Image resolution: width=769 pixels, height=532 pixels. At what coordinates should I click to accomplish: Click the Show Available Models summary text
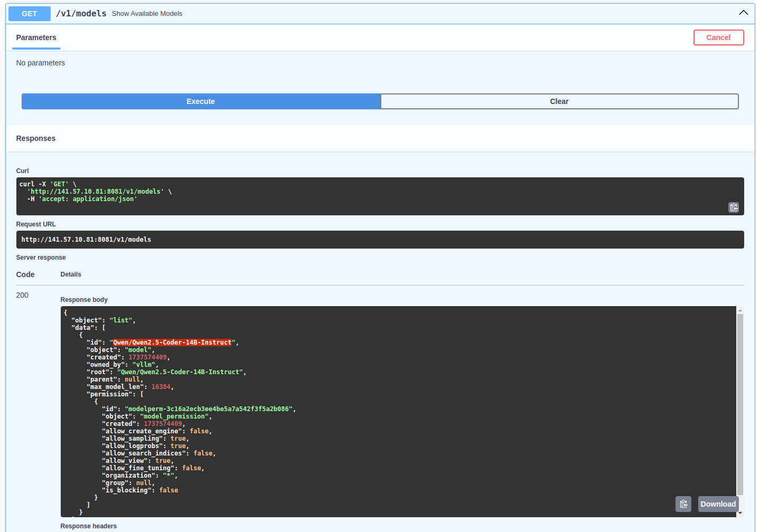pos(147,14)
